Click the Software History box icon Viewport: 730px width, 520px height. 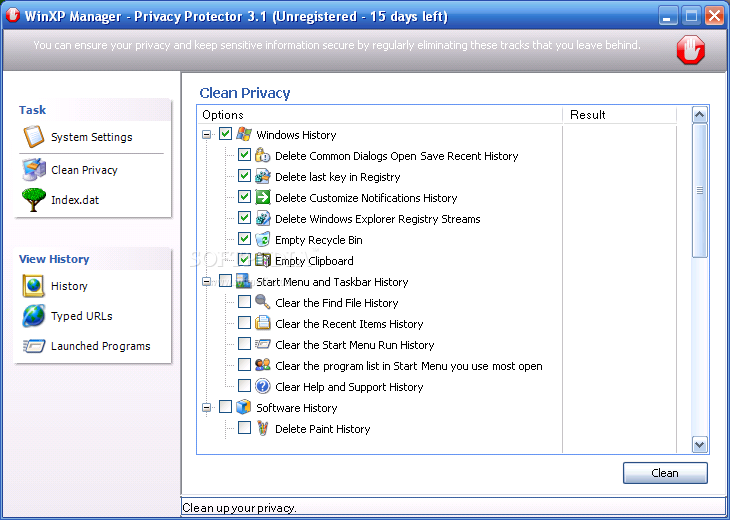(x=243, y=407)
